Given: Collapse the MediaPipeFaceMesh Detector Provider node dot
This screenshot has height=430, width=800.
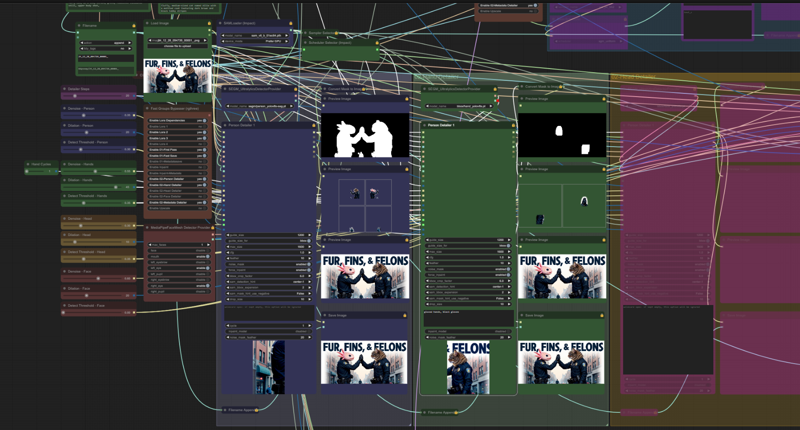Looking at the screenshot, I should (x=147, y=228).
